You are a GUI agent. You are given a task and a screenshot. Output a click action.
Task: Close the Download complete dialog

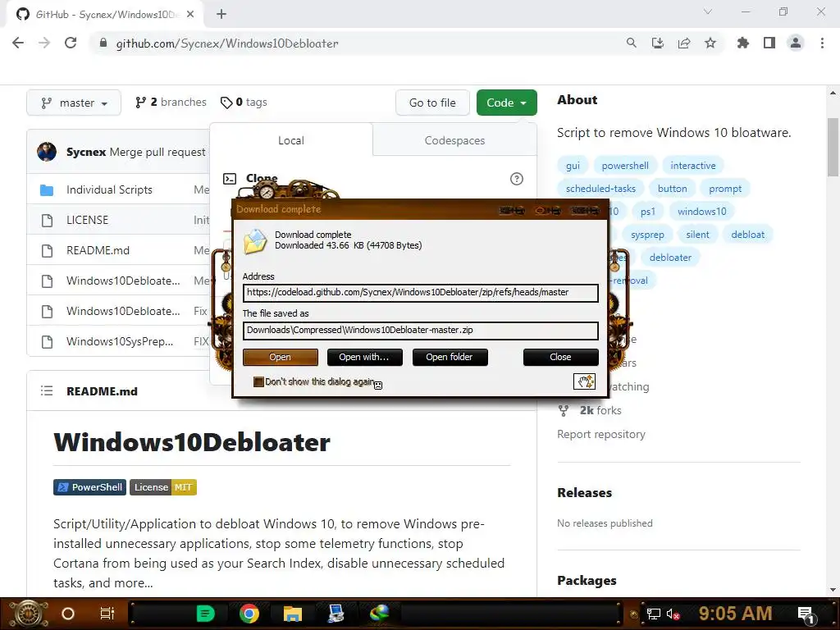coord(560,357)
